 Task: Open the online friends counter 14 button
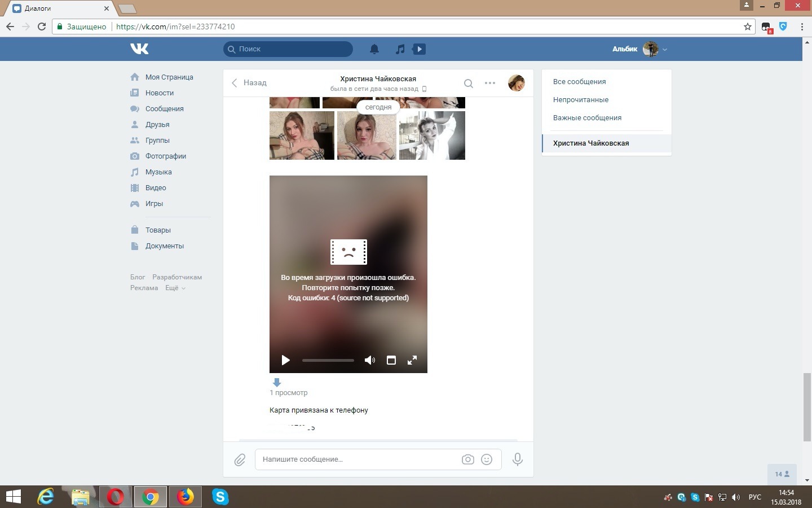click(782, 474)
